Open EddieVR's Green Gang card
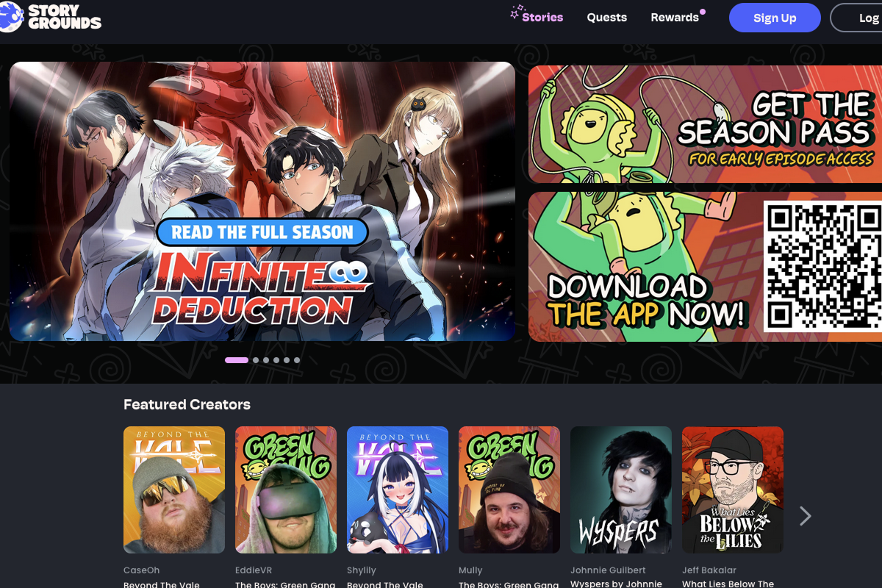The height and width of the screenshot is (588, 882). 285,490
